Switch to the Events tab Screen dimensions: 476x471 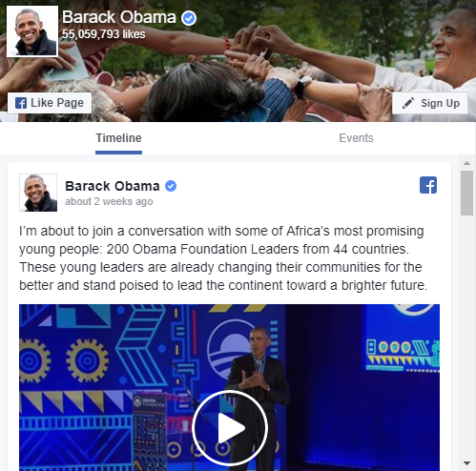356,138
